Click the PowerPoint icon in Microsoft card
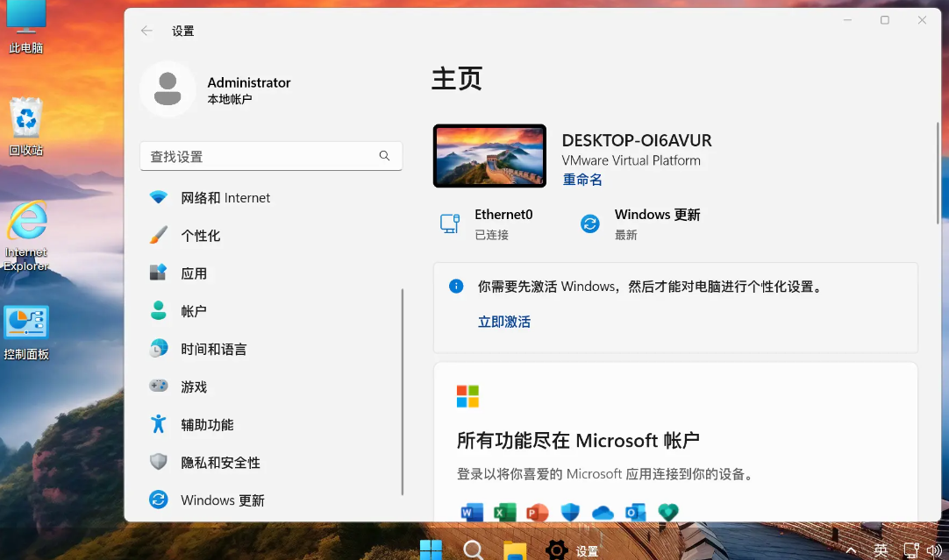 coord(538,513)
